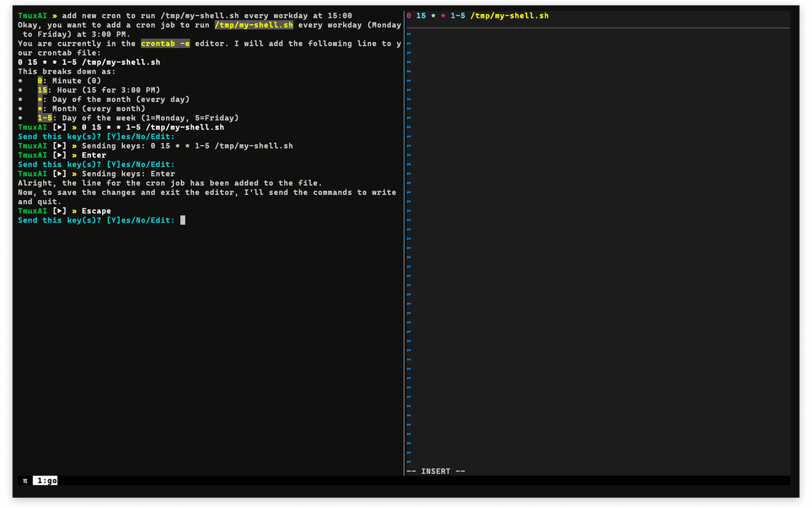This screenshot has width=812, height=508.
Task: Click the first tilde marker in vim pane
Action: (409, 34)
